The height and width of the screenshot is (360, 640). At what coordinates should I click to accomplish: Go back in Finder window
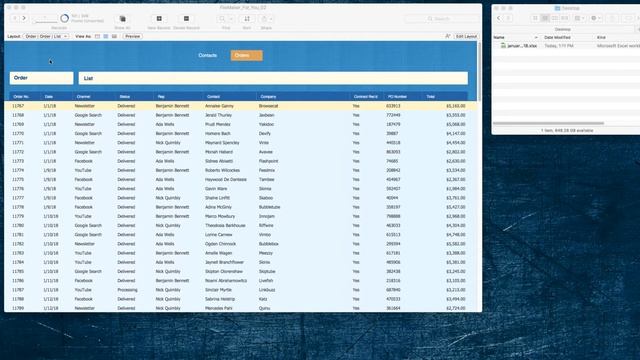(x=499, y=18)
